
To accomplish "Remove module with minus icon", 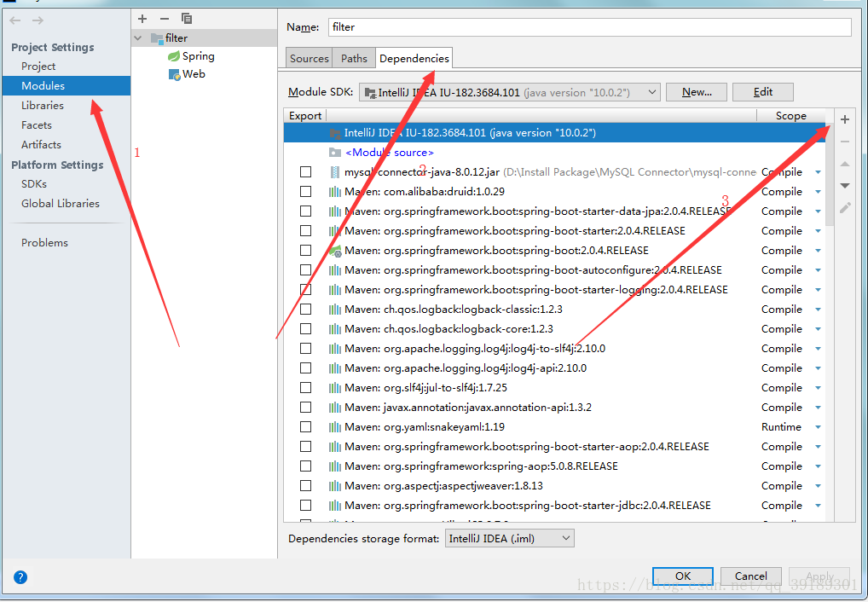I will click(x=165, y=19).
